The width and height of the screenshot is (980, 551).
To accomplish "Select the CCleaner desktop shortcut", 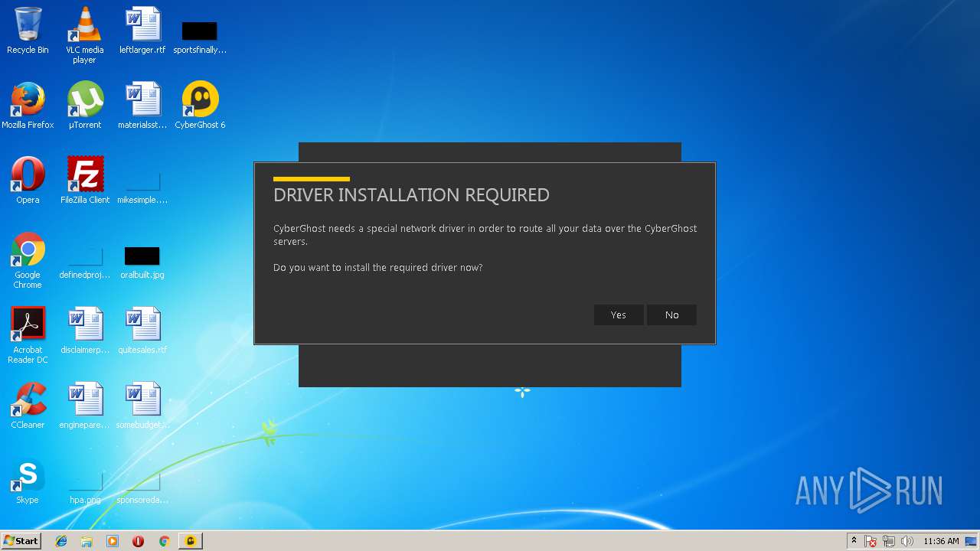I will (28, 406).
